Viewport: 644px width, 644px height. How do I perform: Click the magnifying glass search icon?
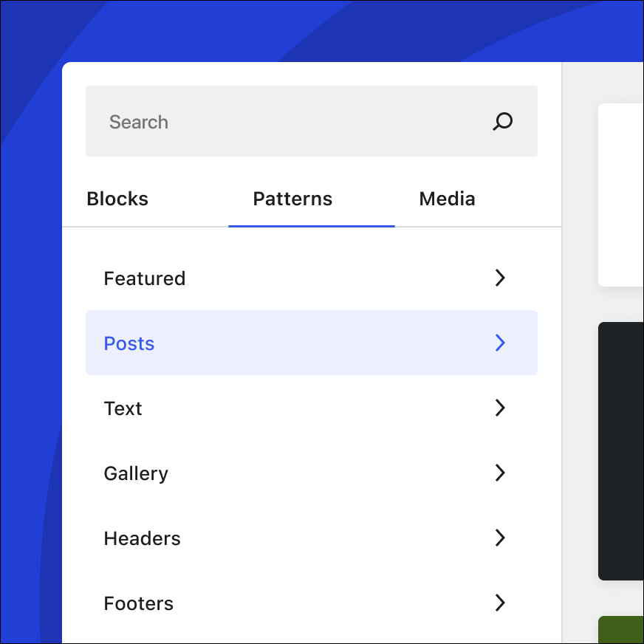click(x=503, y=121)
